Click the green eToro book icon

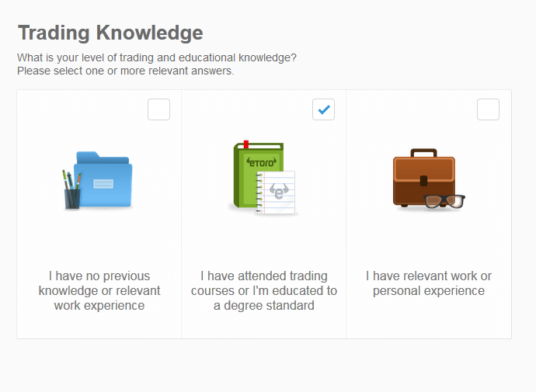[x=259, y=174]
